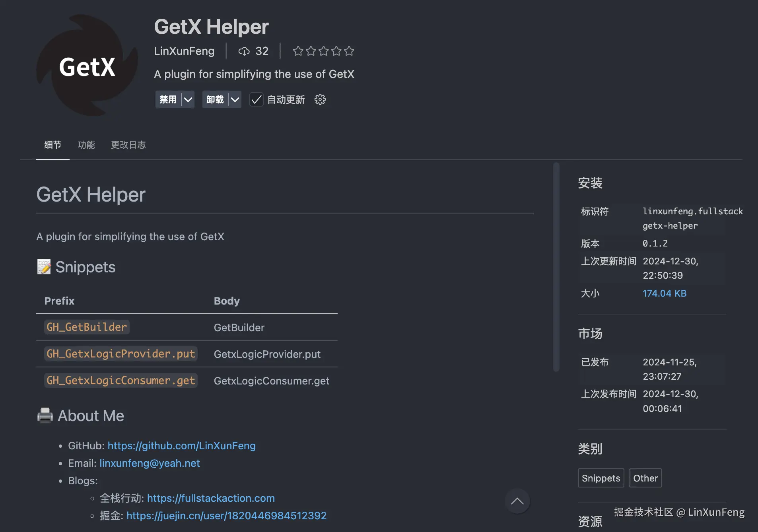The height and width of the screenshot is (532, 758).
Task: Click the 上次发布时间 value 2024-12-30, 00:06:41
Action: [x=671, y=401]
